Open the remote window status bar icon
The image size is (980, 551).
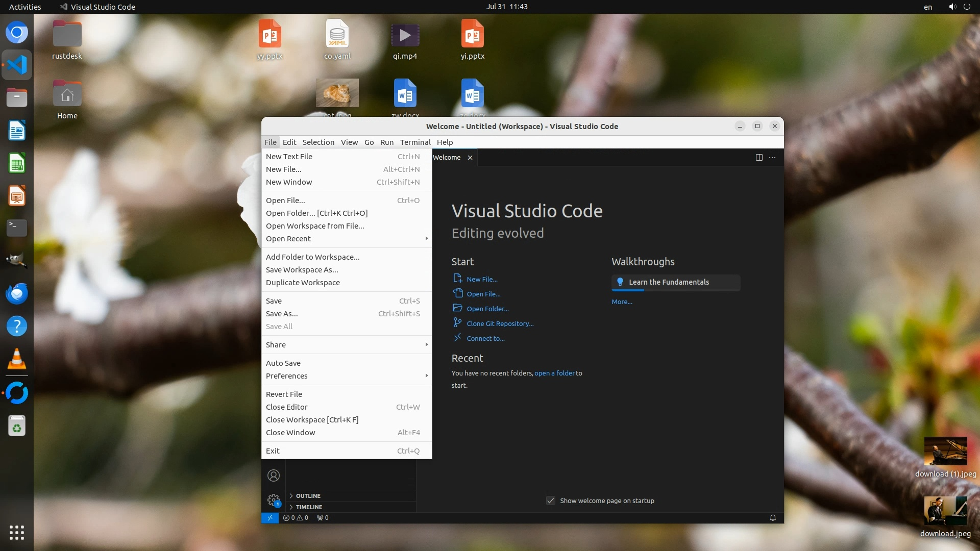click(x=269, y=518)
